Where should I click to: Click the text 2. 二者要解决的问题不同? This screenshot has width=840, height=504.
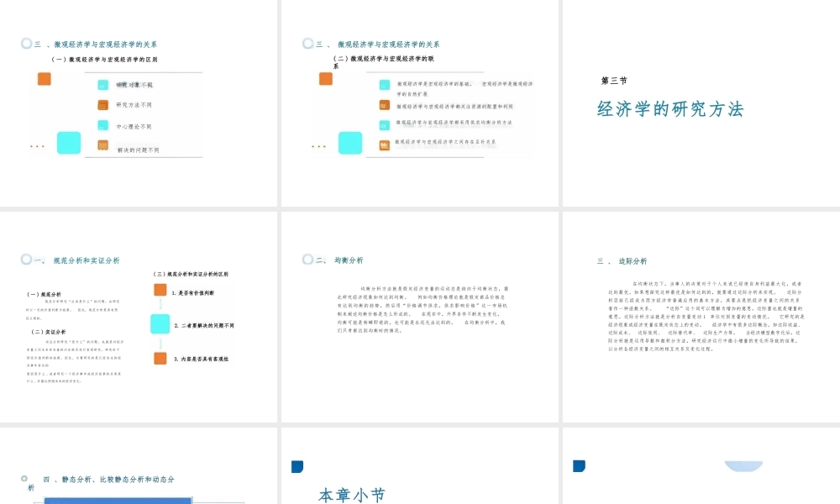(204, 326)
